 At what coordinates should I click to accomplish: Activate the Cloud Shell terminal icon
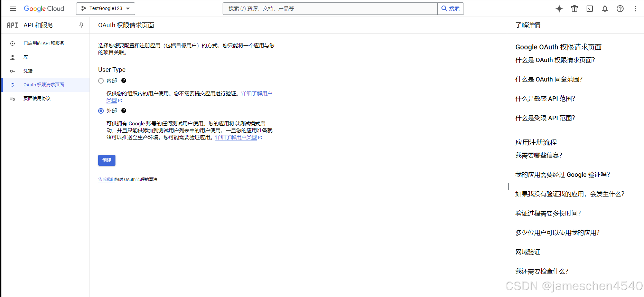590,9
